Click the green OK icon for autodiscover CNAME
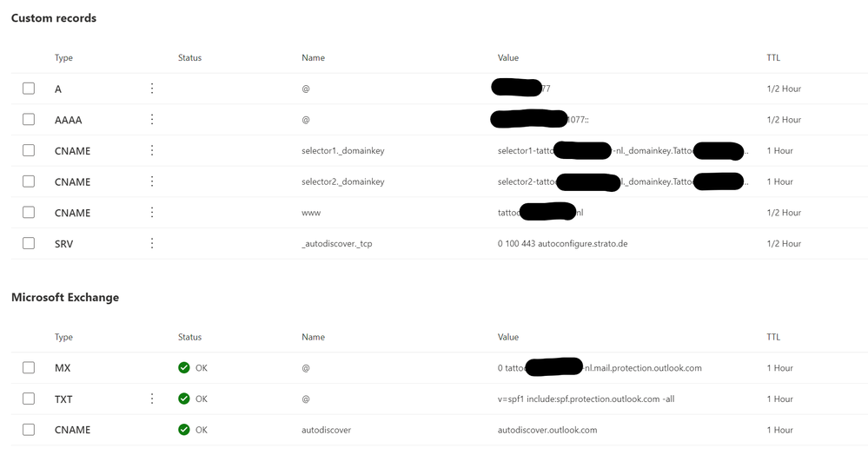This screenshot has height=468, width=868. [x=184, y=430]
